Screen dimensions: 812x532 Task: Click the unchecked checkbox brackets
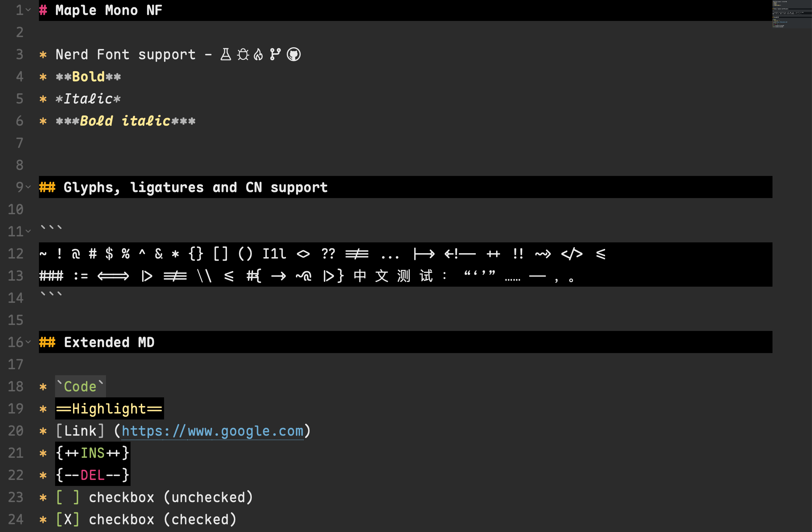68,497
